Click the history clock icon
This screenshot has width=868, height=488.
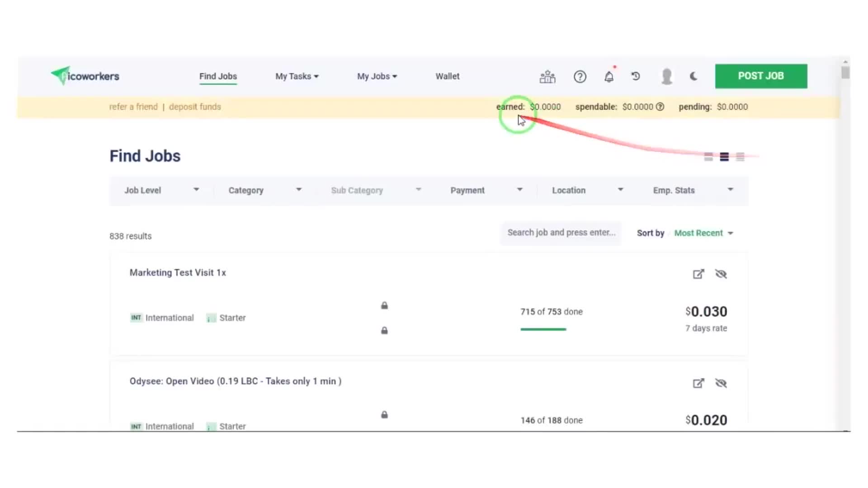(636, 76)
